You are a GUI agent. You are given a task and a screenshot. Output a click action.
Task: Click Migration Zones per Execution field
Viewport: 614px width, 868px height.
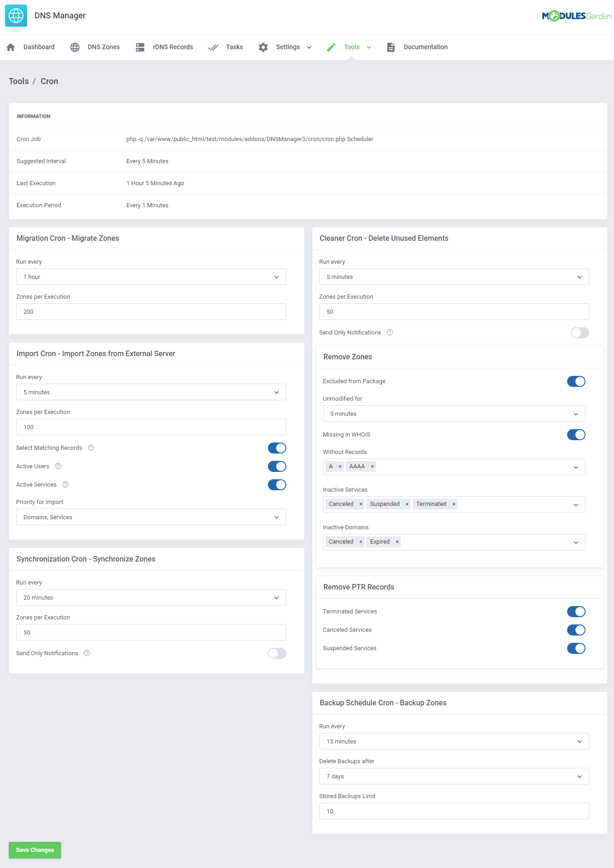coord(151,312)
